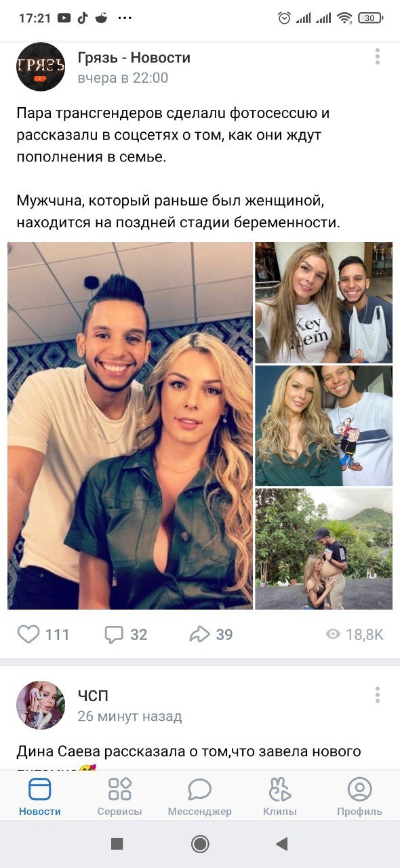The width and height of the screenshot is (400, 868).
Task: Tap the views eye icon showing 18,8K
Action: click(333, 635)
